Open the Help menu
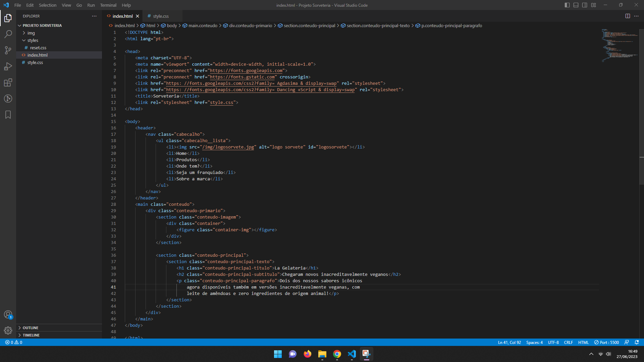The height and width of the screenshot is (362, 644). point(126,5)
